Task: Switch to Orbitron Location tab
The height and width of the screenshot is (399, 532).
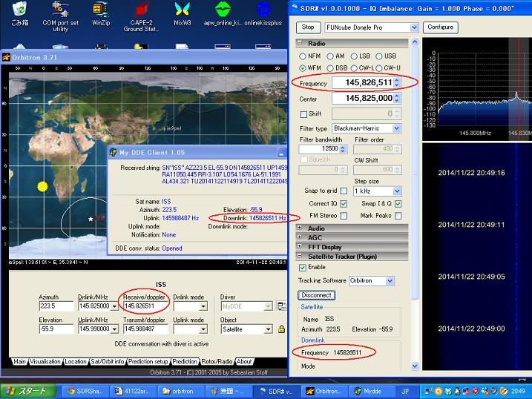Action: [x=76, y=362]
